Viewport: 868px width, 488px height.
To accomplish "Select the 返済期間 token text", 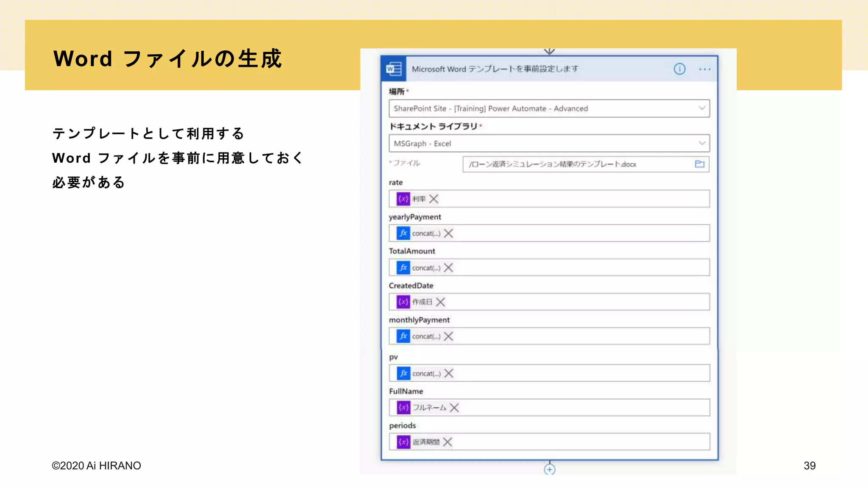I will click(426, 442).
